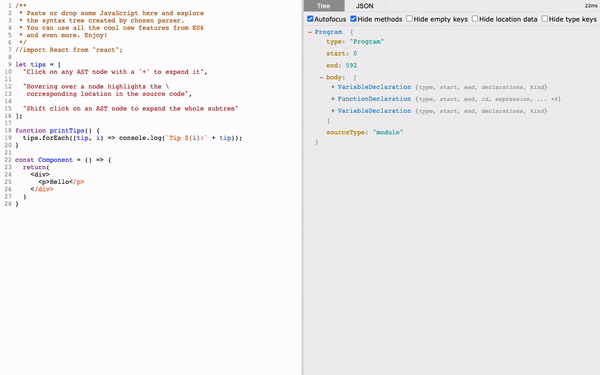Click the FunctionDeclaration node name

tap(374, 99)
